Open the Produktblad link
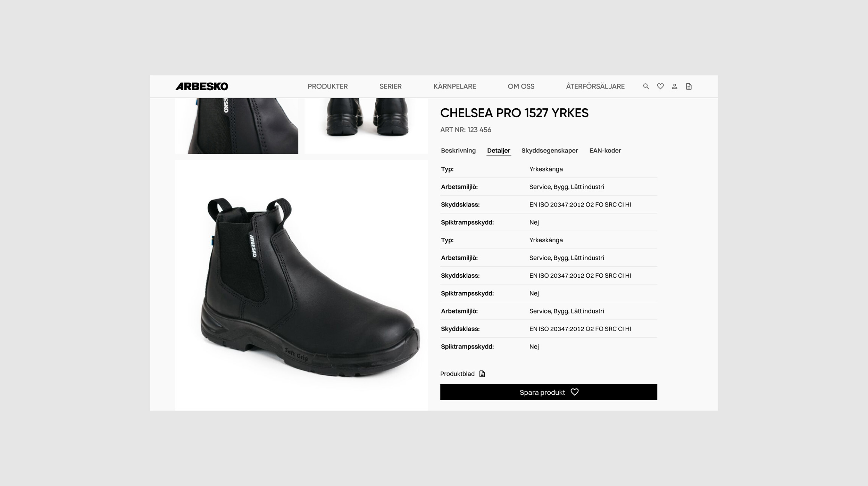 tap(457, 374)
